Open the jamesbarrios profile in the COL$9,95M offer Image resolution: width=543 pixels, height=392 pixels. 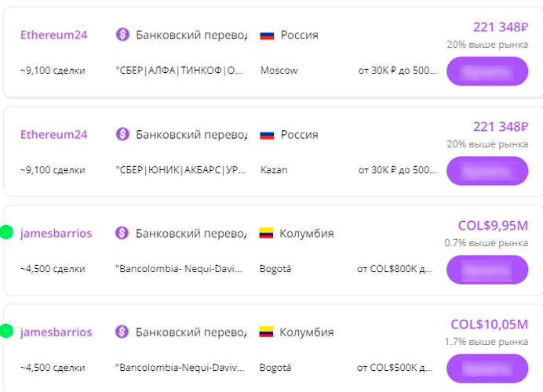pyautogui.click(x=56, y=233)
